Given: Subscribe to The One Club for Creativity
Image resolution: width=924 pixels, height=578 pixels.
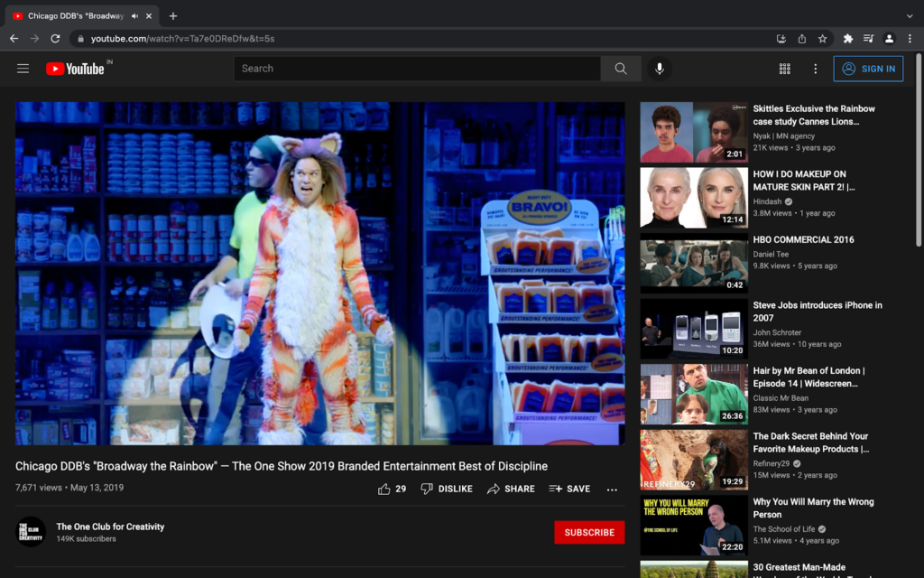Looking at the screenshot, I should click(x=589, y=532).
